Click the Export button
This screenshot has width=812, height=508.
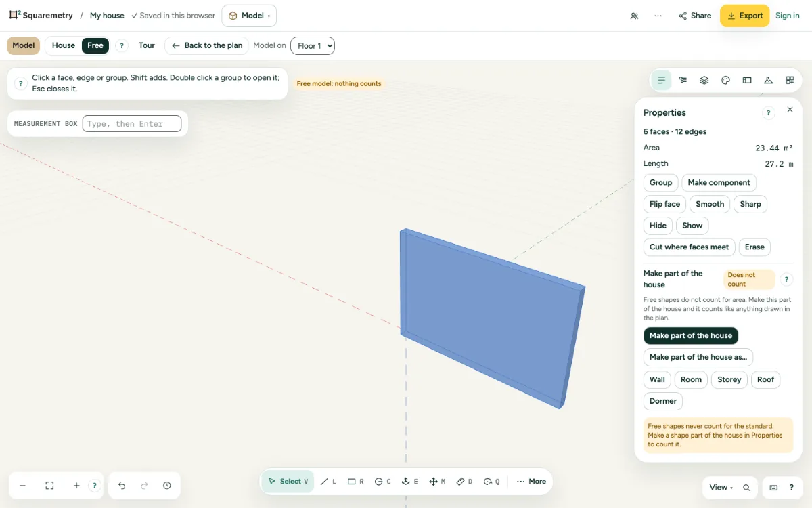point(744,16)
